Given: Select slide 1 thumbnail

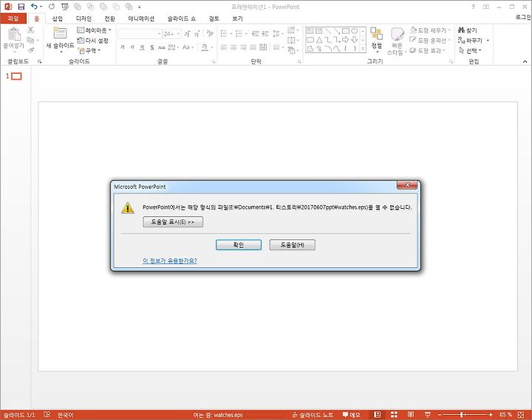Looking at the screenshot, I should pyautogui.click(x=16, y=76).
